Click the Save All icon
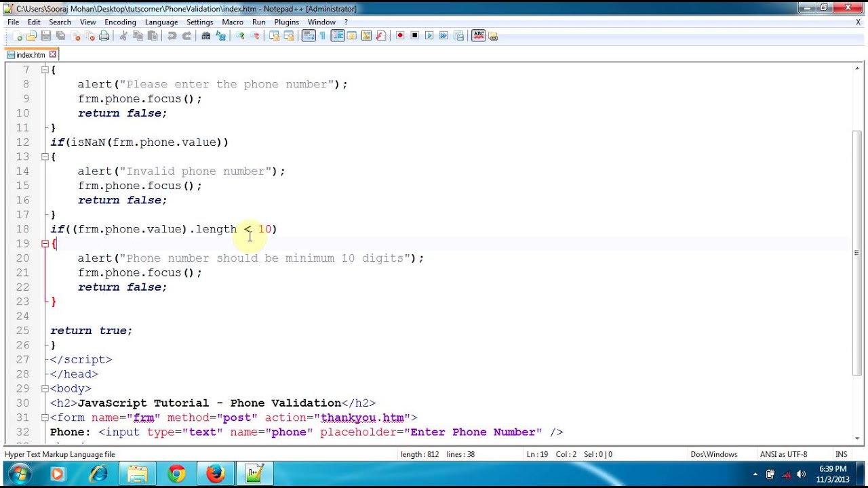 60,35
